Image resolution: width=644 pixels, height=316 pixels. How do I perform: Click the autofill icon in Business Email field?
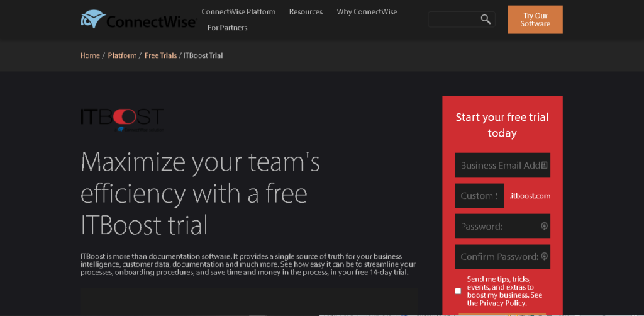click(544, 165)
